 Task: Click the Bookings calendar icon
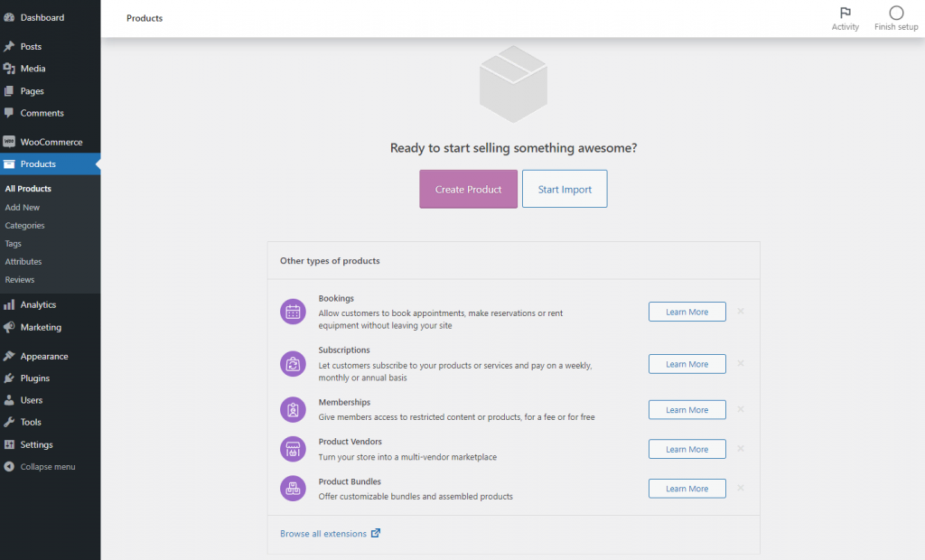tap(293, 312)
